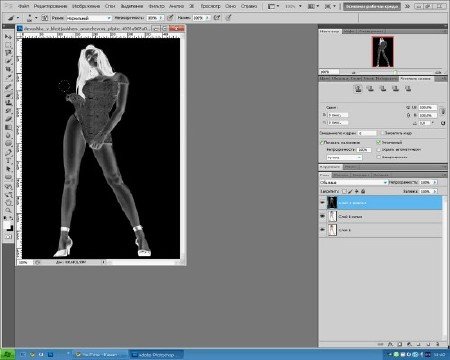Open tool preset picker arrow
The height and width of the screenshot is (360, 450).
(x=18, y=18)
